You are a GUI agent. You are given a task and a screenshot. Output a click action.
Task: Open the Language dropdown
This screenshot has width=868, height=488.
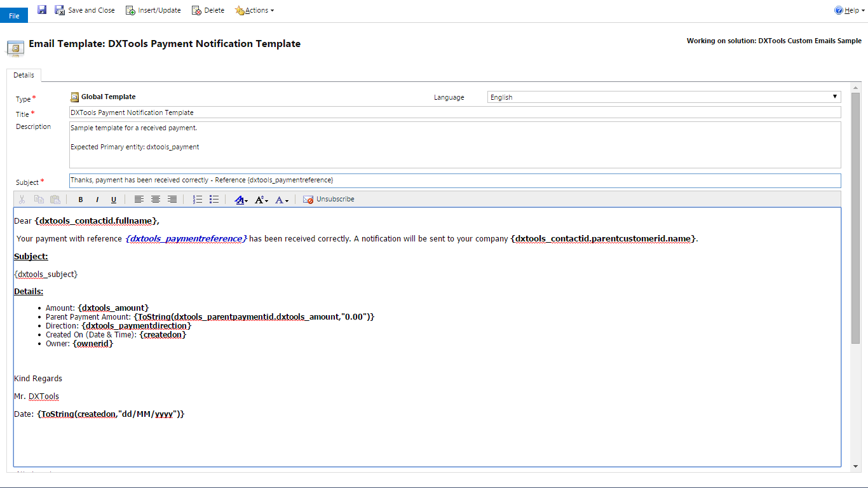pyautogui.click(x=664, y=97)
